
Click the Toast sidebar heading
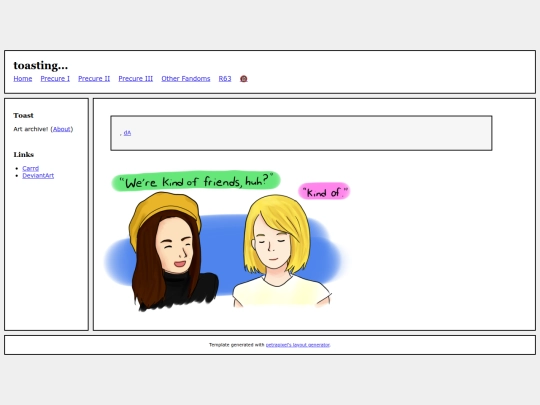(23, 115)
